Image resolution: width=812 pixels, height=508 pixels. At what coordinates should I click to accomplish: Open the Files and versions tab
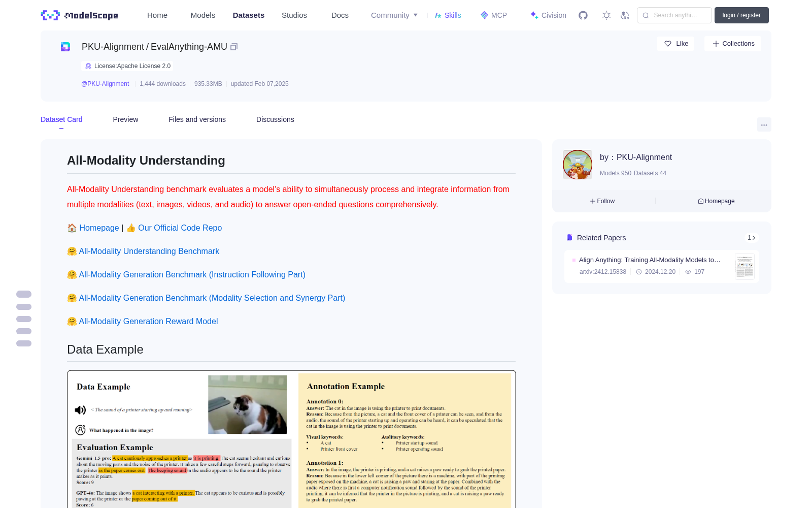197,119
